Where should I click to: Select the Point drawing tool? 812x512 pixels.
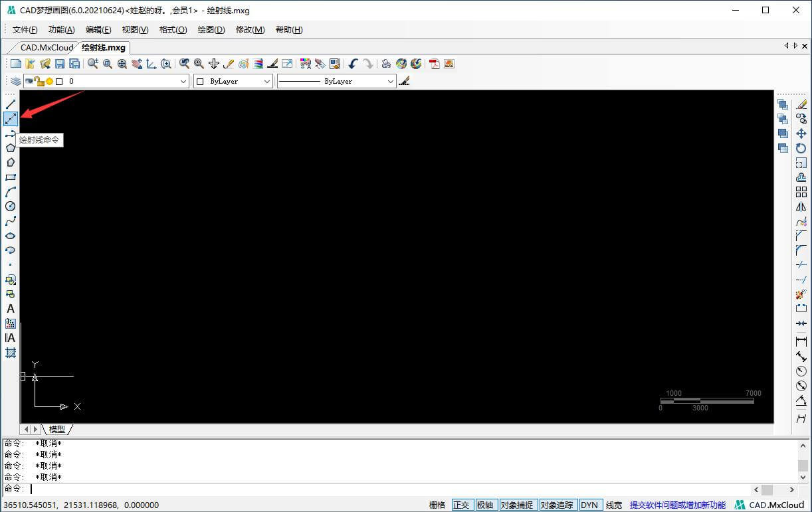(11, 265)
